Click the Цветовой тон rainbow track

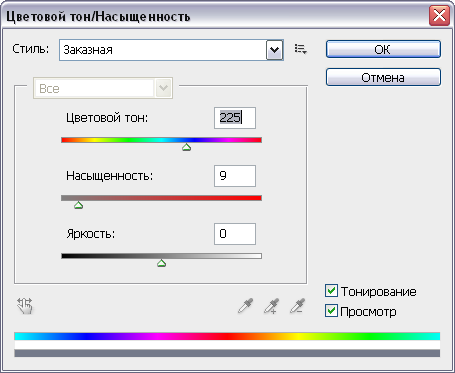click(161, 140)
